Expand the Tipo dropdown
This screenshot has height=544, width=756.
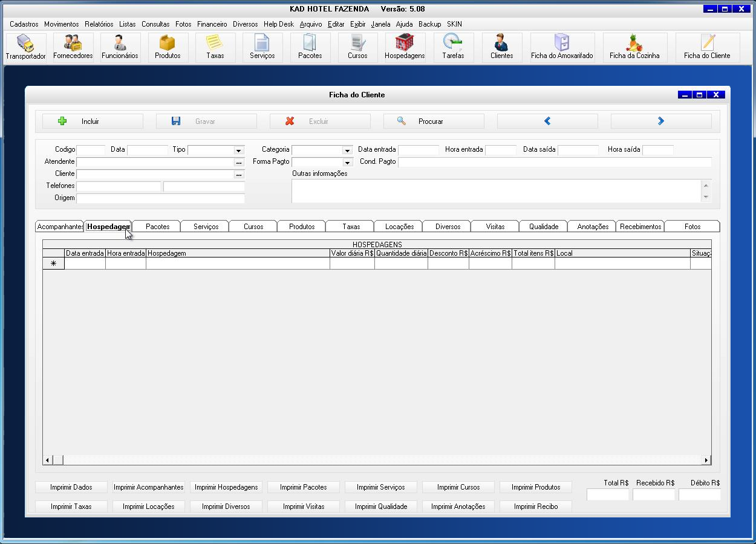(x=238, y=150)
